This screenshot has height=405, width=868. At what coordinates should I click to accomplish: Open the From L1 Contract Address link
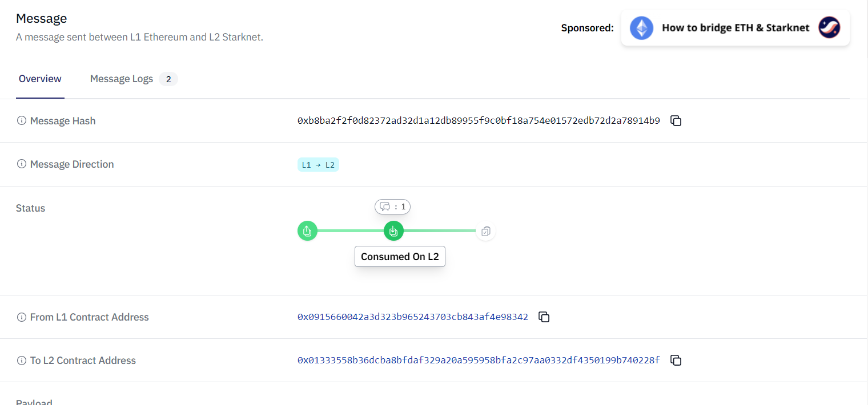(412, 317)
